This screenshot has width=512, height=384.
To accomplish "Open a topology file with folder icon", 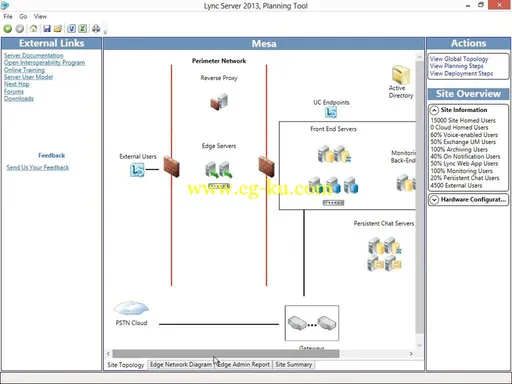I will (x=58, y=29).
